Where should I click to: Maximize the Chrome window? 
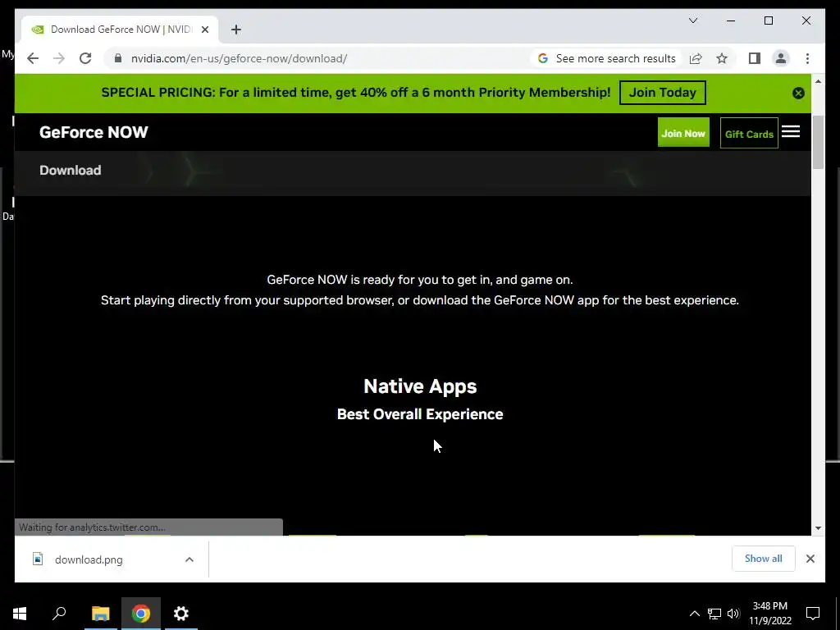point(768,21)
